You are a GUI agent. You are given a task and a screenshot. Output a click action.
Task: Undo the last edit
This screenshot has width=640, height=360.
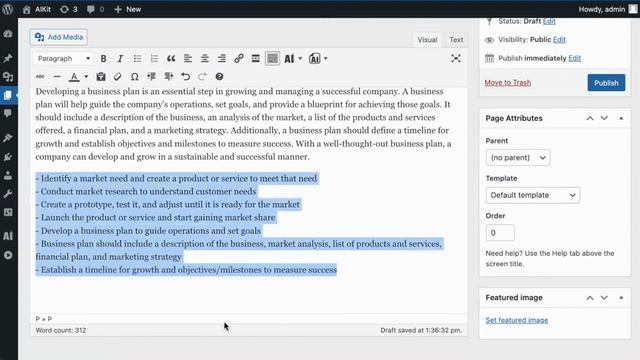[x=185, y=77]
